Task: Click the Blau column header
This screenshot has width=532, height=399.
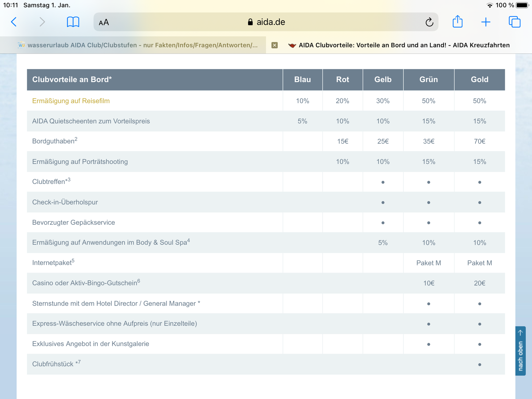Action: (302, 80)
